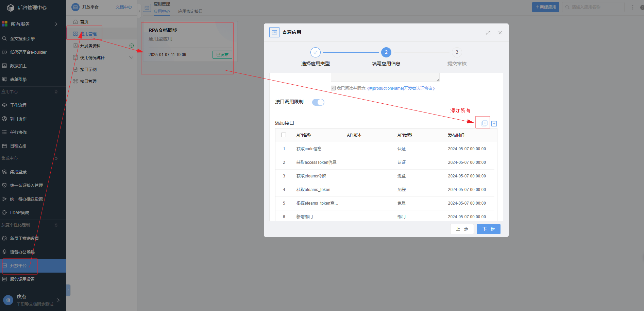The height and width of the screenshot is (311, 644).
Task: Select 应用管理 menu item
Action: pyautogui.click(x=101, y=34)
